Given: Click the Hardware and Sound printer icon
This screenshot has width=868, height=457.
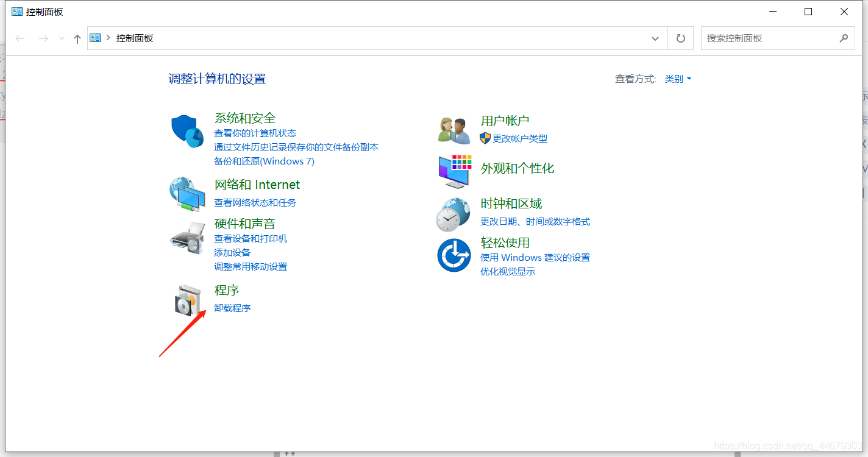Looking at the screenshot, I should click(187, 238).
